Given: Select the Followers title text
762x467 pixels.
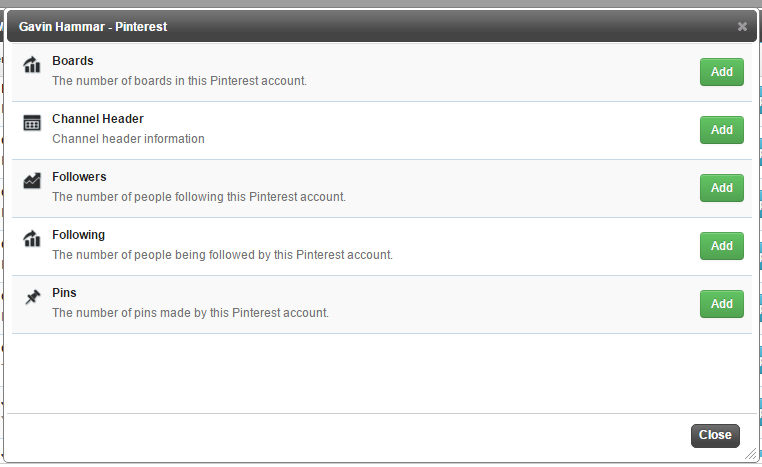Looking at the screenshot, I should [79, 177].
